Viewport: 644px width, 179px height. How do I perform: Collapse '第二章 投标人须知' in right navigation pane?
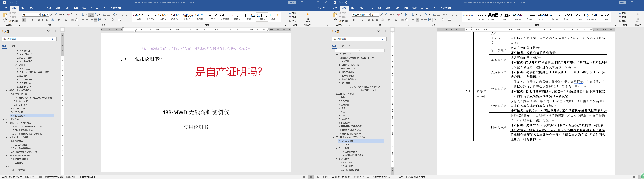point(334,94)
